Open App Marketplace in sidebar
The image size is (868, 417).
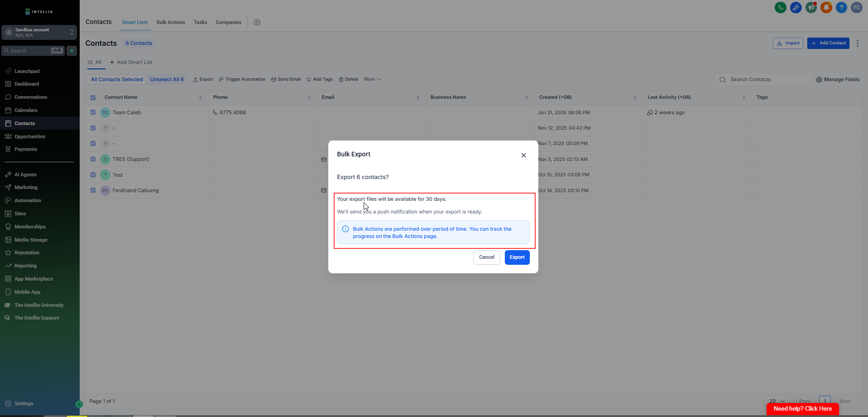[x=34, y=279]
